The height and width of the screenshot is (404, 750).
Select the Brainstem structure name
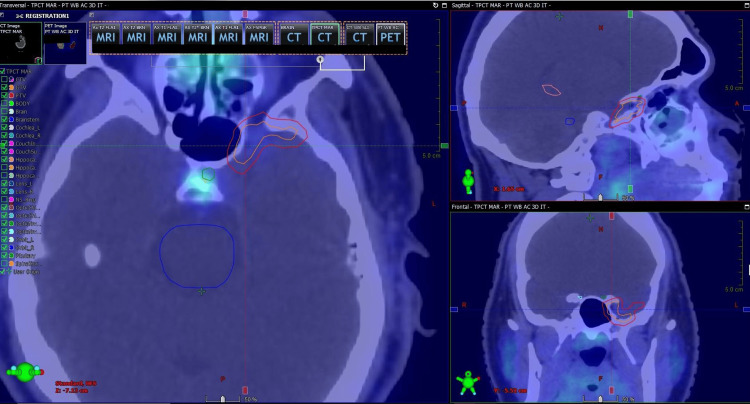pos(27,120)
